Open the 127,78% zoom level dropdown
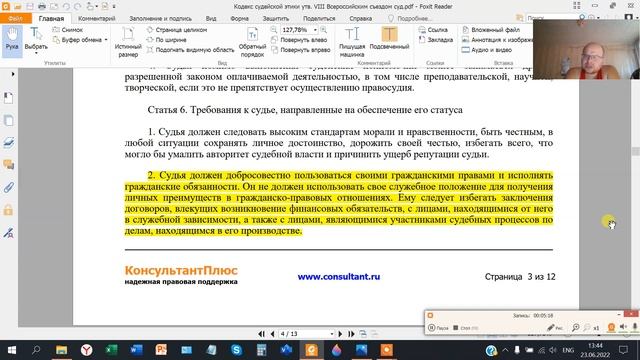The image size is (640, 360). pyautogui.click(x=315, y=30)
